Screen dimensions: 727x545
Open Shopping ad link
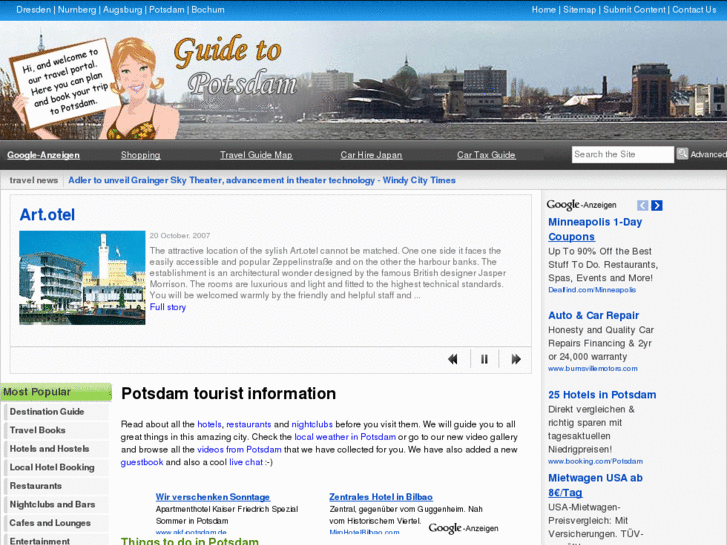coord(140,155)
